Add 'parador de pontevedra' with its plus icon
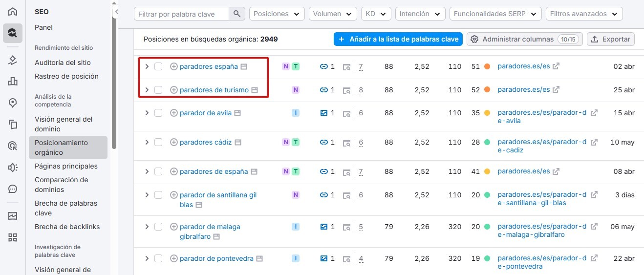The height and width of the screenshot is (275, 644). click(x=173, y=258)
